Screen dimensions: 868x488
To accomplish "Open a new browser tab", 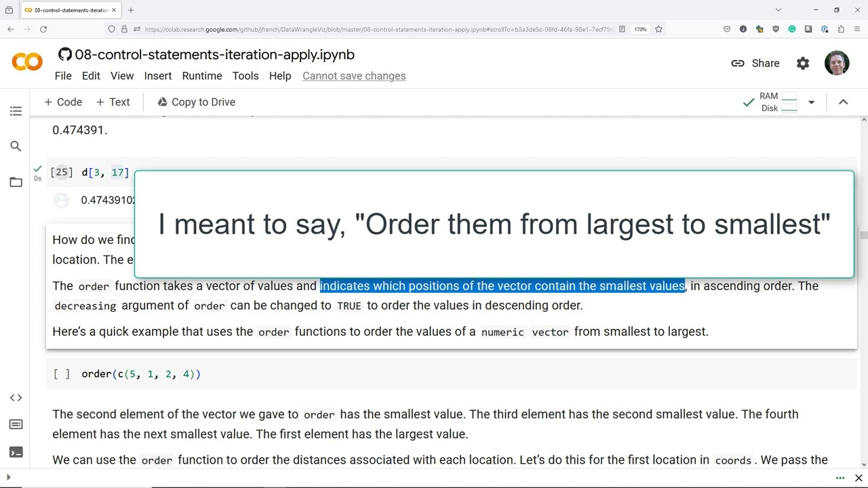I will (131, 10).
